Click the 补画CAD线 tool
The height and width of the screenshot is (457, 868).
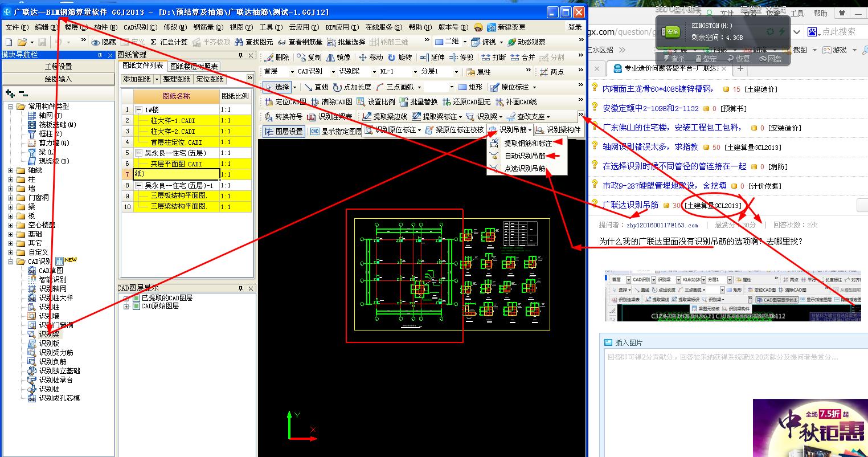[x=517, y=102]
